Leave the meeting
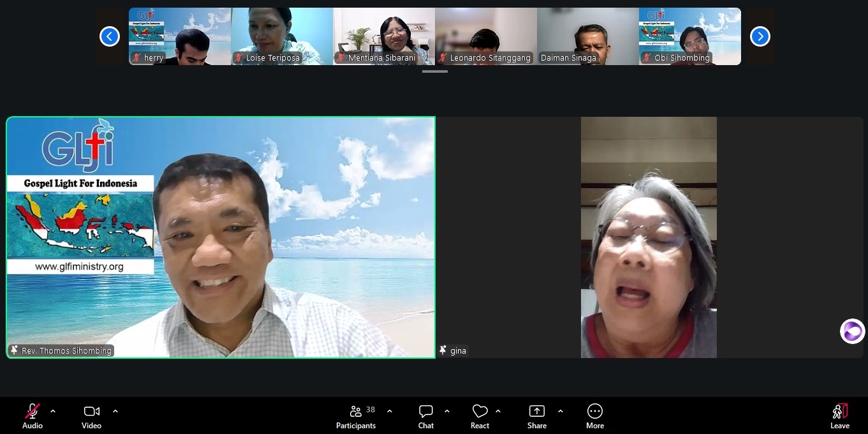This screenshot has width=868, height=434. (840, 416)
